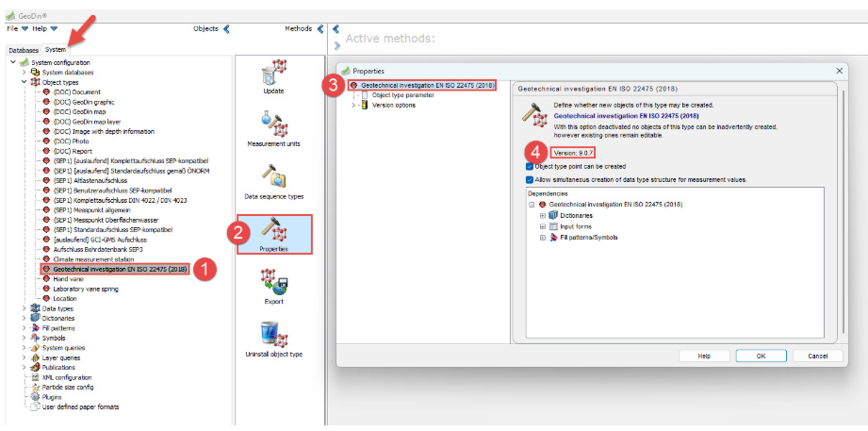Viewport: 868px width, 431px height.
Task: Click the OK button
Action: coord(760,356)
